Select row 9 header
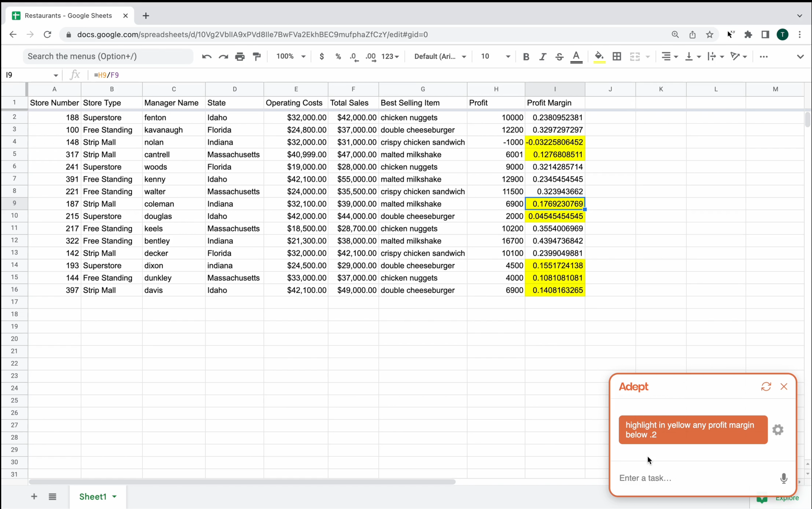The width and height of the screenshot is (812, 509). click(14, 203)
